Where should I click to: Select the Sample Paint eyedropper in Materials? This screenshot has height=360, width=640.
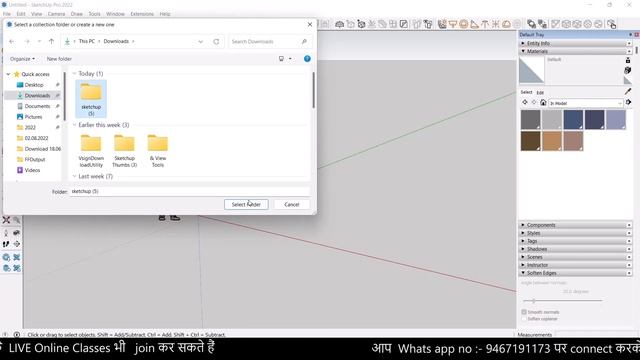pyautogui.click(x=628, y=91)
